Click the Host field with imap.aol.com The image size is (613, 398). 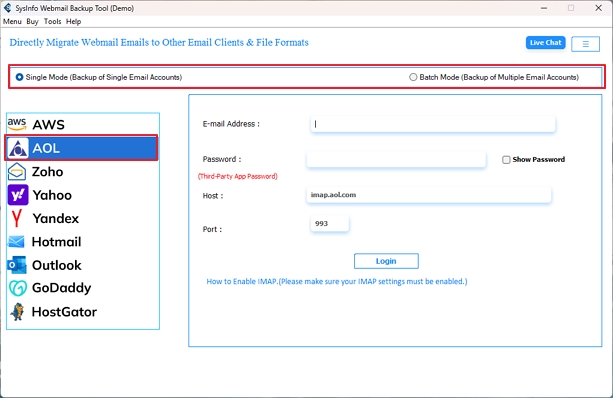429,195
